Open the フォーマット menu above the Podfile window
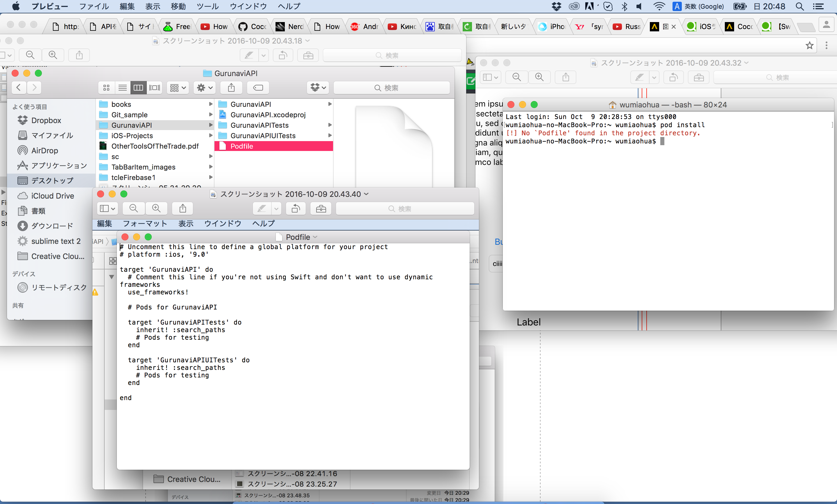This screenshot has width=837, height=504. pyautogui.click(x=145, y=224)
